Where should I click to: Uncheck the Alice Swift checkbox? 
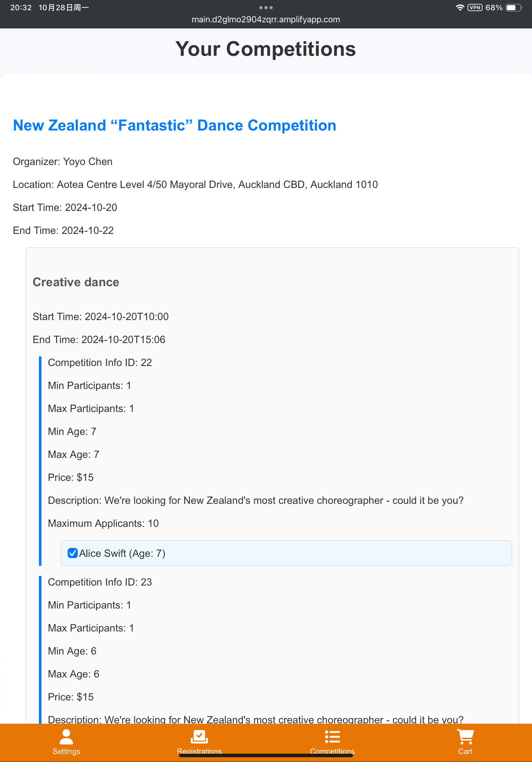coord(73,553)
